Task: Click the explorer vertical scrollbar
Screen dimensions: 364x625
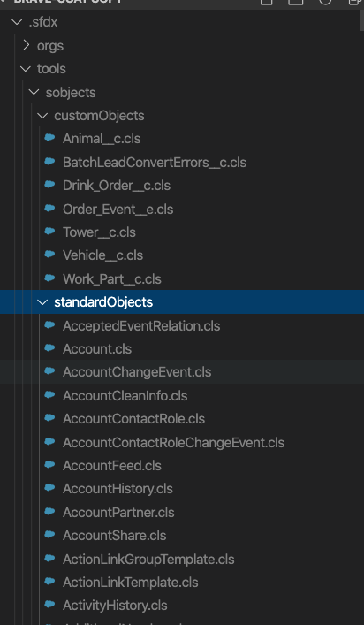Action: pos(361,20)
